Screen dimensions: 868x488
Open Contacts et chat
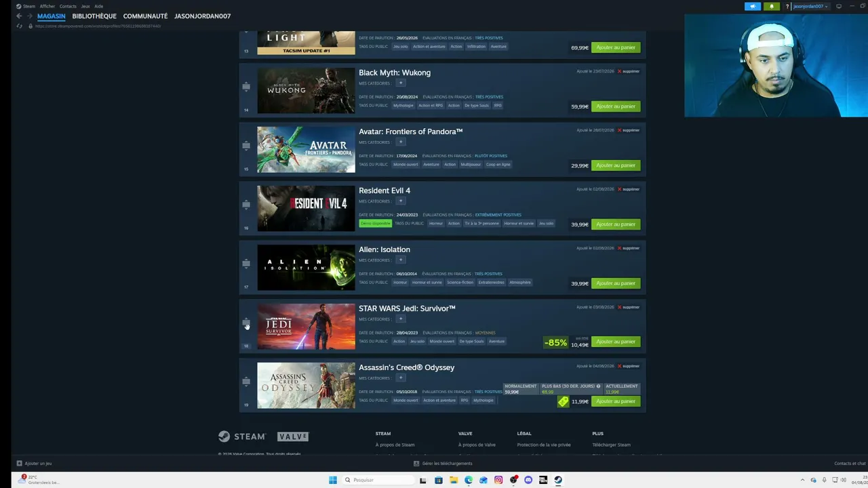click(x=850, y=464)
